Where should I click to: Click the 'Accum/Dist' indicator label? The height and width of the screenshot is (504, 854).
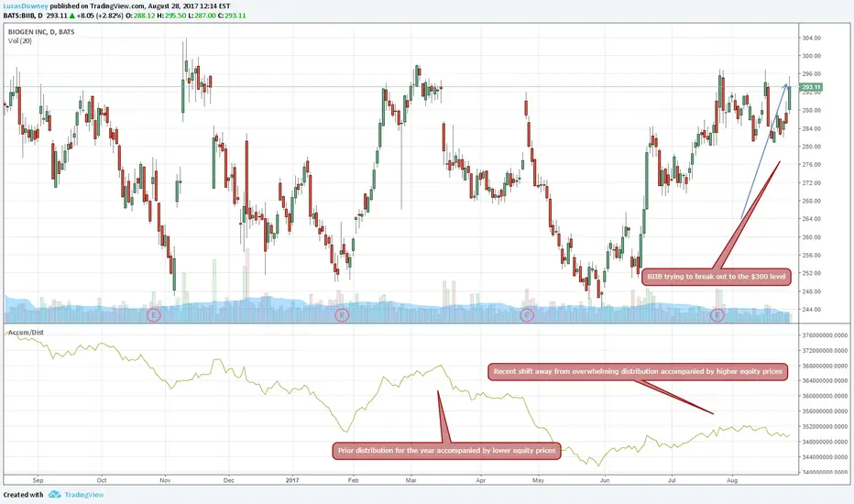click(26, 333)
